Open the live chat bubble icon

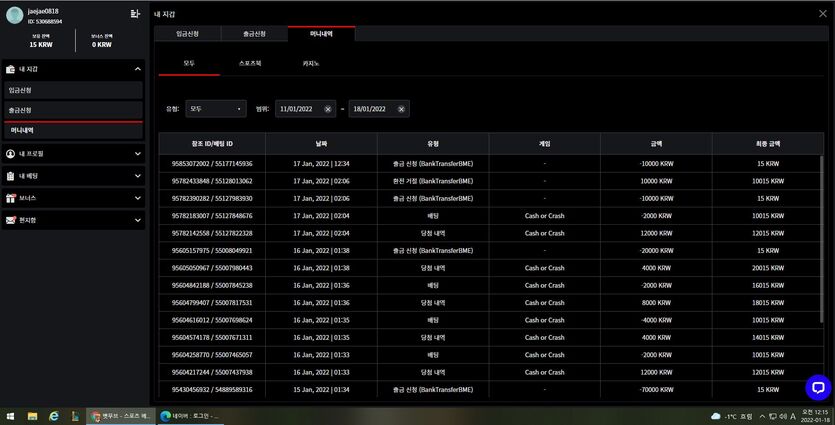[x=818, y=387]
